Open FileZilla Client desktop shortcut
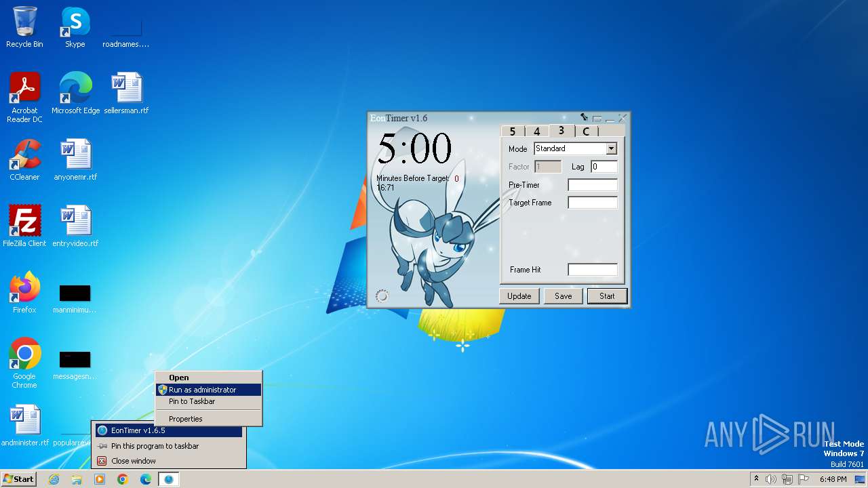868x488 pixels. point(24,226)
